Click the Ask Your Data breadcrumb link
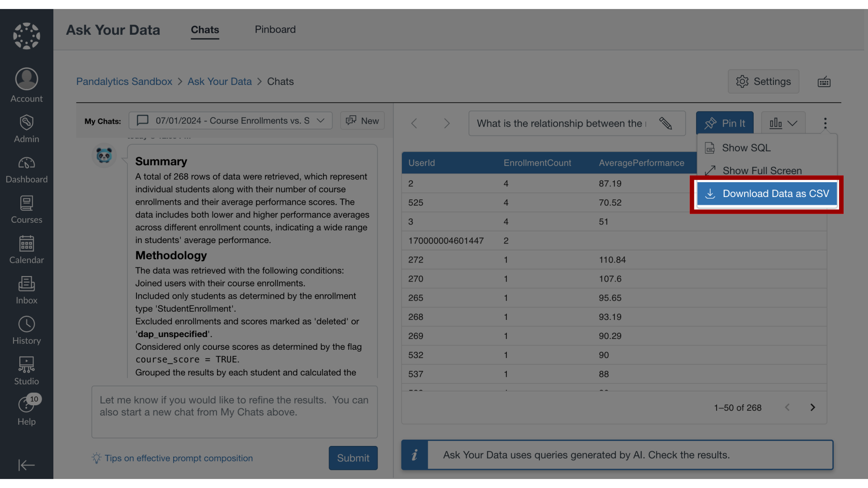The height and width of the screenshot is (488, 868). pyautogui.click(x=219, y=81)
